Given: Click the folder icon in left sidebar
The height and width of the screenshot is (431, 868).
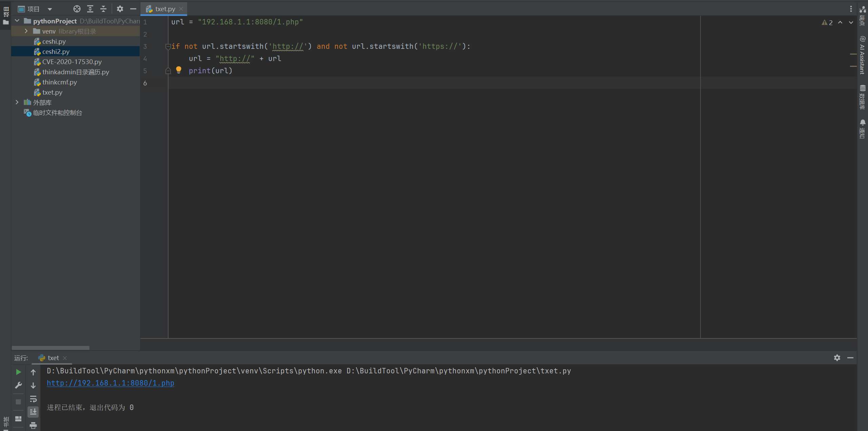Looking at the screenshot, I should click(x=6, y=22).
